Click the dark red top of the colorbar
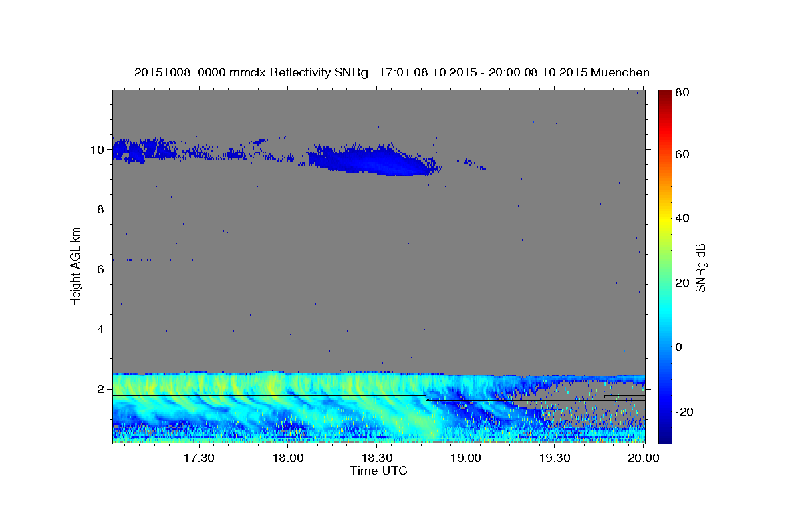Image resolution: width=798 pixels, height=532 pixels. tap(665, 96)
